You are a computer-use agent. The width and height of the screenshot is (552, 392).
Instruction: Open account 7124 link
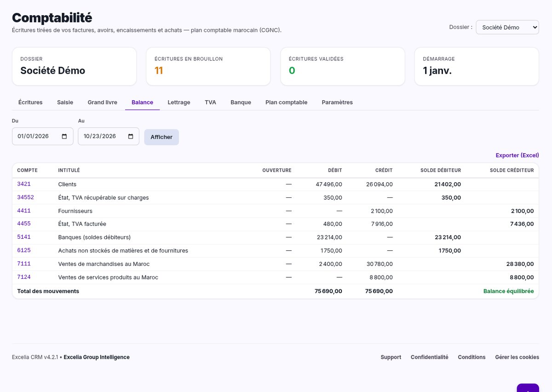tap(24, 277)
